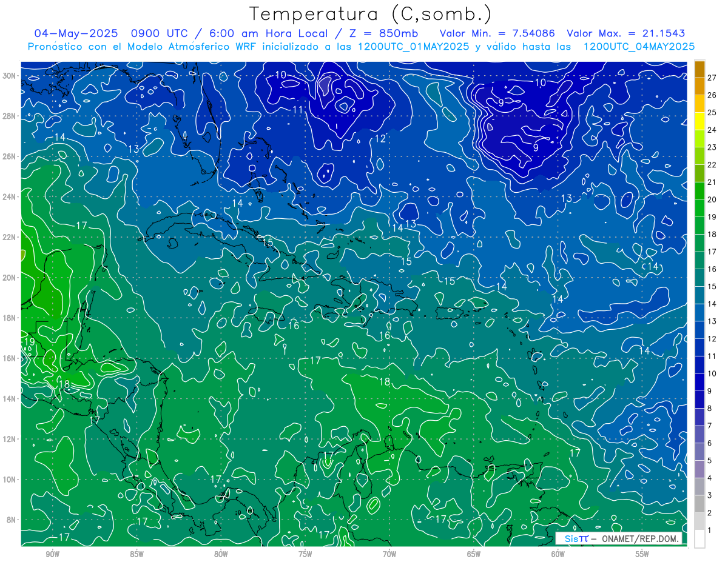Click the latitude axis label "30N"
Screen dimensions: 728x562
[x=8, y=76]
